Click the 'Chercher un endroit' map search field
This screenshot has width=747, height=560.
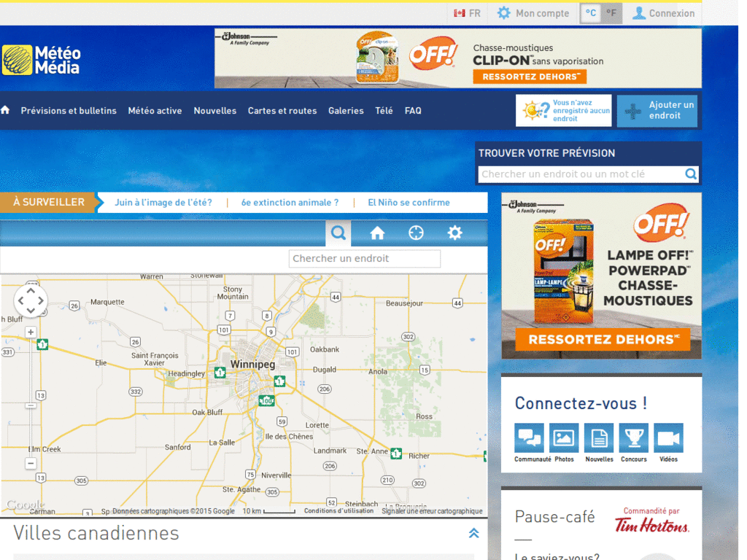tap(365, 259)
